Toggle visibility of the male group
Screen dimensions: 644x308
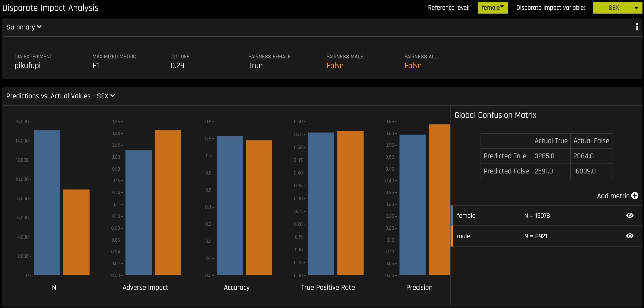click(630, 236)
